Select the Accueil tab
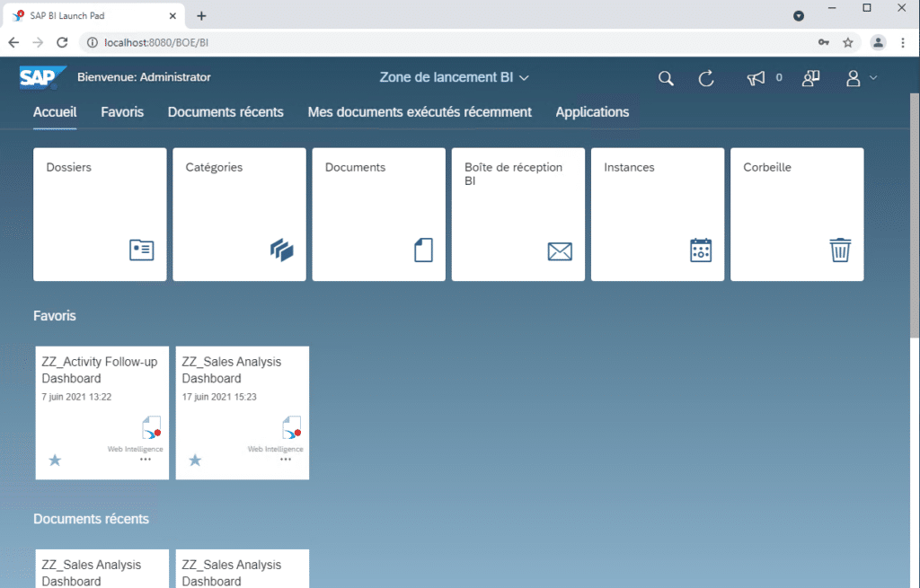920x588 pixels. click(55, 112)
